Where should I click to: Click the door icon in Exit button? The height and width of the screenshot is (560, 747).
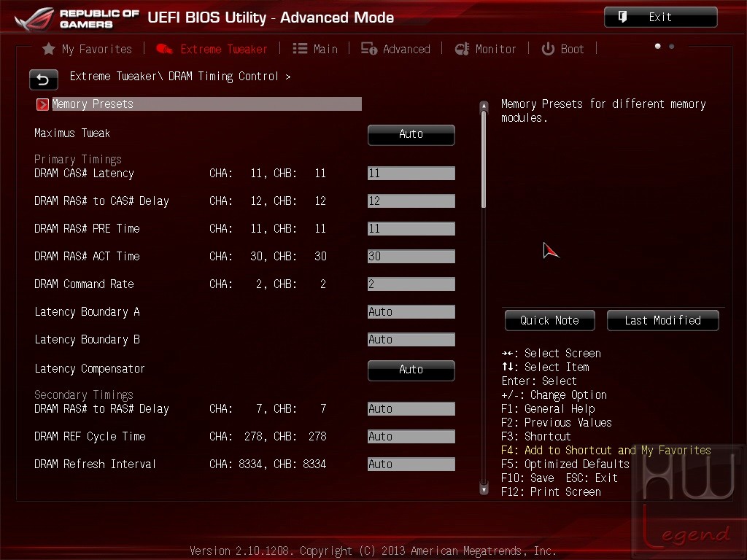click(x=622, y=17)
